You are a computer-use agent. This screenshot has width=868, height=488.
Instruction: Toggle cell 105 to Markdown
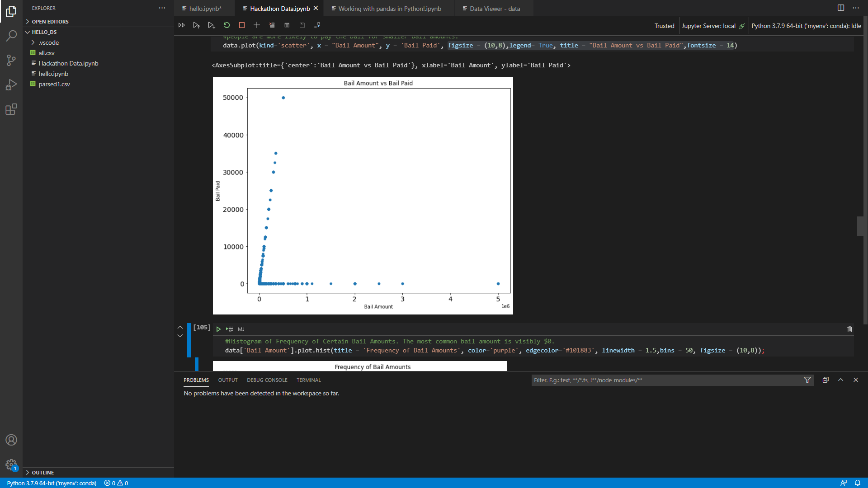[x=241, y=329]
